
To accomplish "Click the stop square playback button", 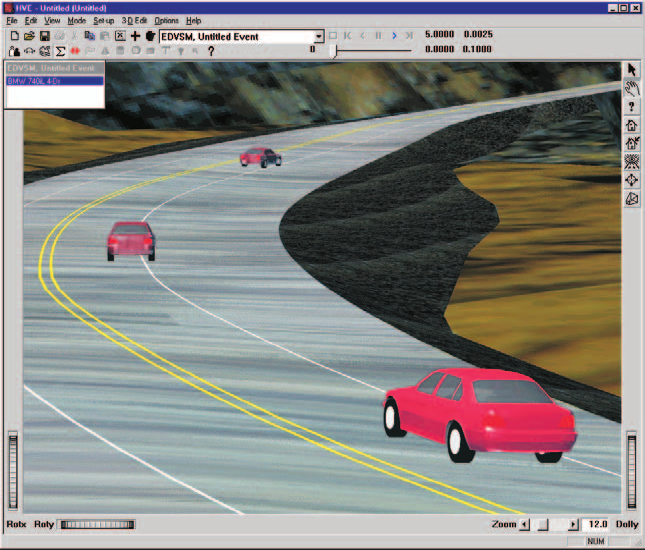I will click(x=333, y=36).
